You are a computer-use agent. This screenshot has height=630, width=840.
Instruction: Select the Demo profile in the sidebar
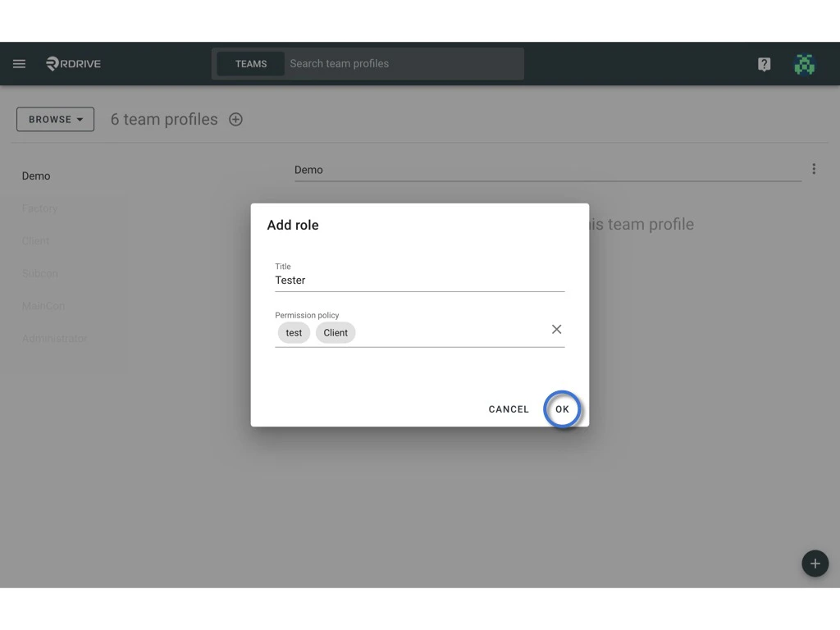coord(36,176)
